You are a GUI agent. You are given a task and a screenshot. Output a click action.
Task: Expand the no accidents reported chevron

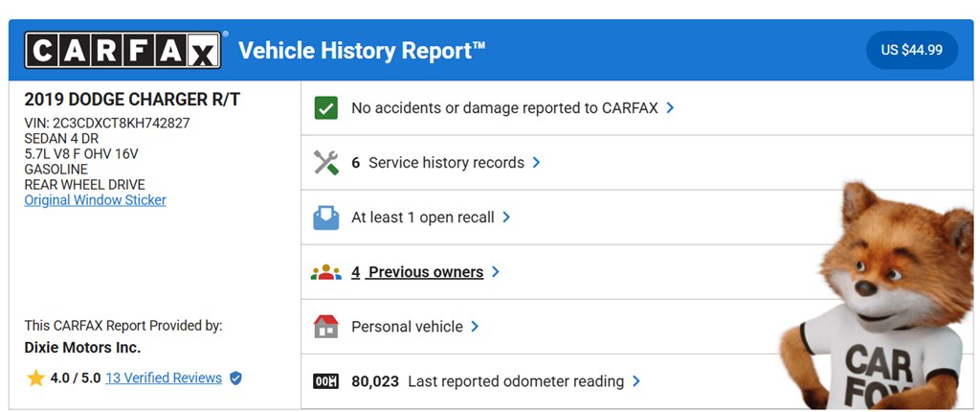[x=670, y=107]
